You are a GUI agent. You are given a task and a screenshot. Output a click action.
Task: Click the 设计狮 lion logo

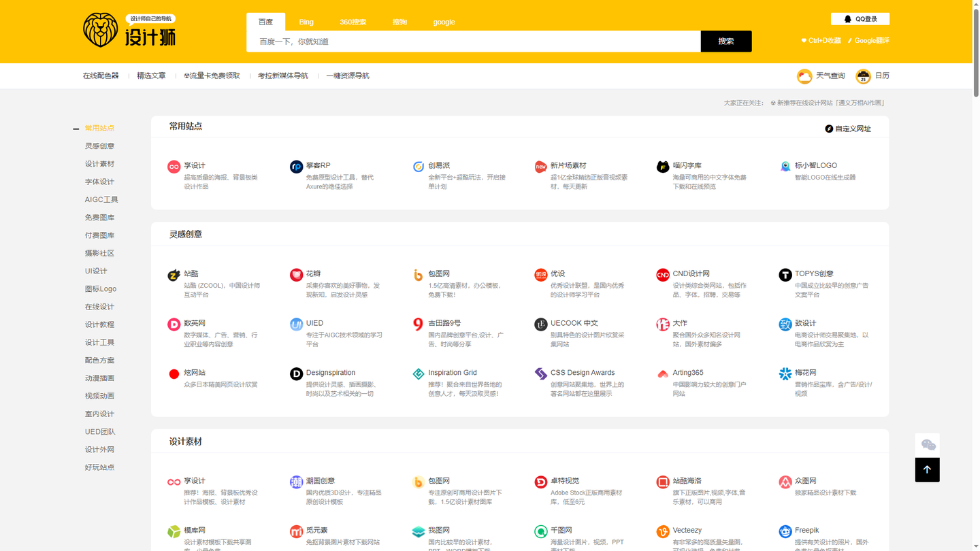coord(129,30)
